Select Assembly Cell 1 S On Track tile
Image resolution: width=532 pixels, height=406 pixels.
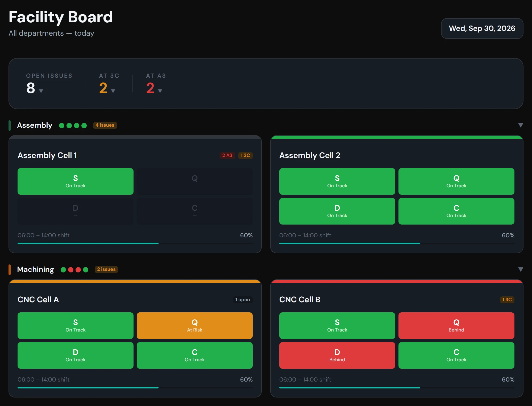click(76, 181)
